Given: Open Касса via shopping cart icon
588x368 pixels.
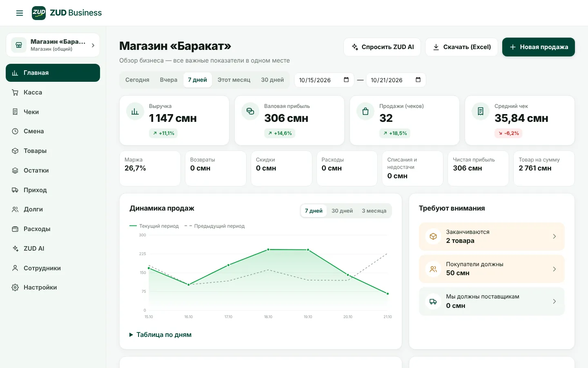Looking at the screenshot, I should [15, 92].
